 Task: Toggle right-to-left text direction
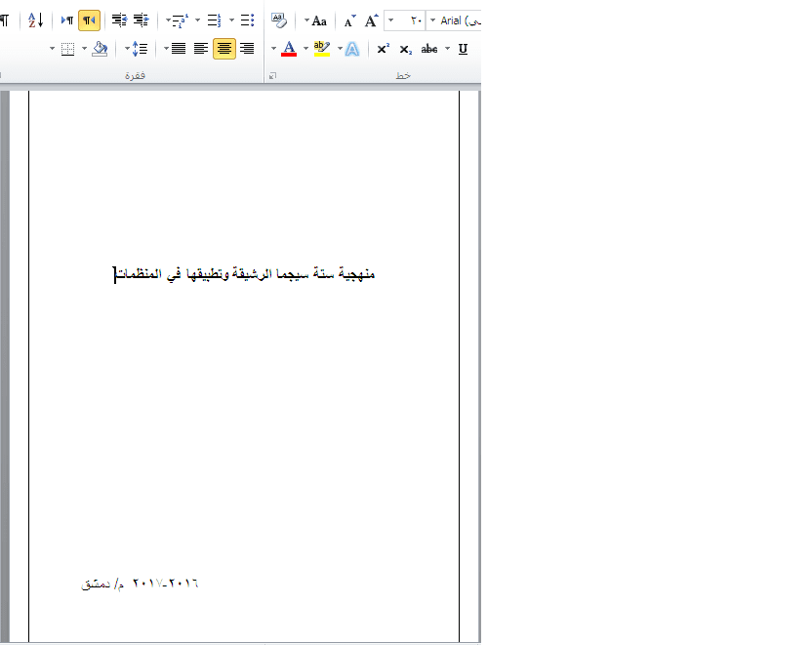pyautogui.click(x=89, y=20)
